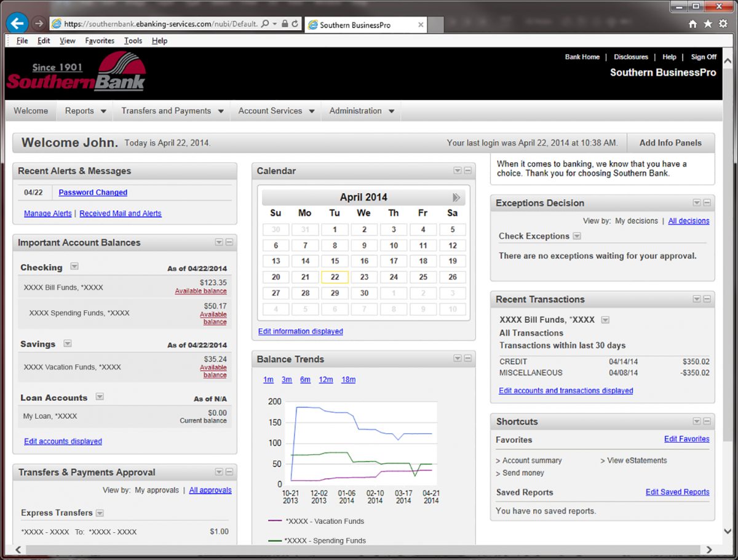This screenshot has height=560, width=738.
Task: Click the security padlock icon in address bar
Action: 284,24
